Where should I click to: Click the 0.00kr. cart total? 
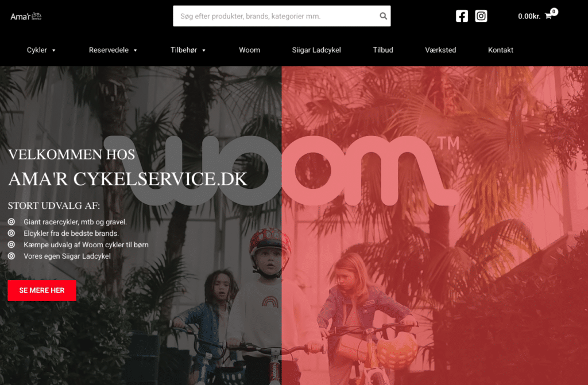click(529, 16)
